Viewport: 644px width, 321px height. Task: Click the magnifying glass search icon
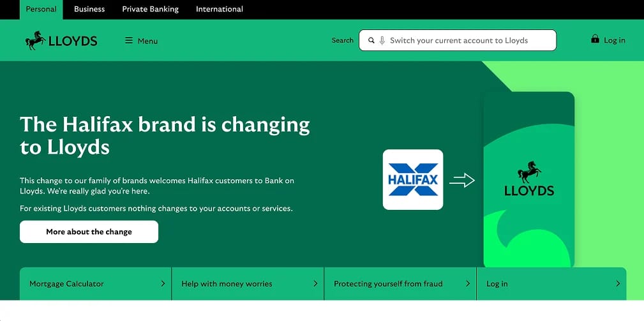371,40
